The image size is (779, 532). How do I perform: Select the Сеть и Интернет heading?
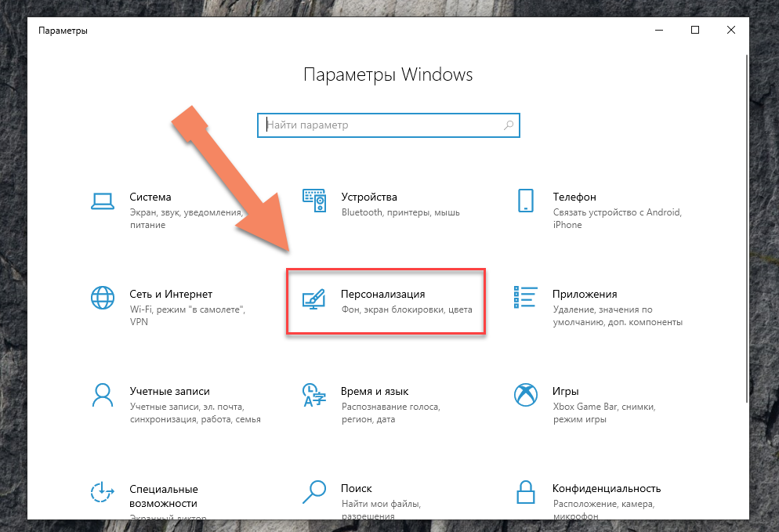click(x=171, y=294)
